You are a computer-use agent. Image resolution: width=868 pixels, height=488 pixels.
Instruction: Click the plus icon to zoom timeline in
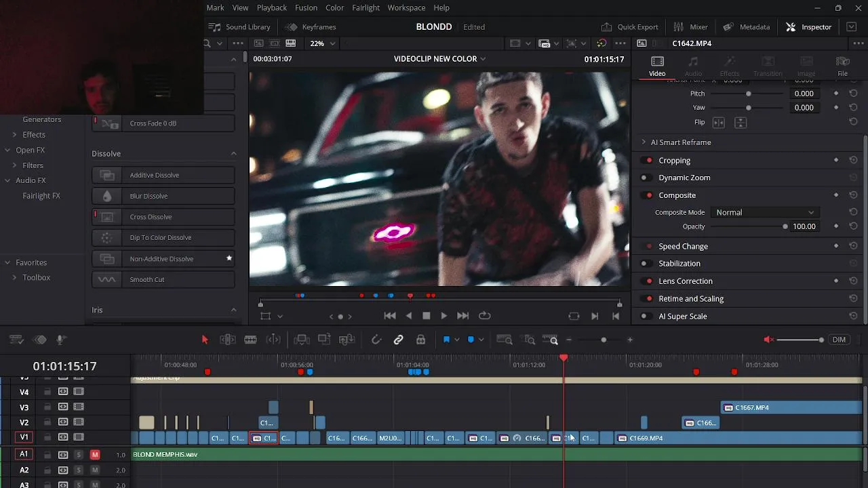click(x=630, y=340)
